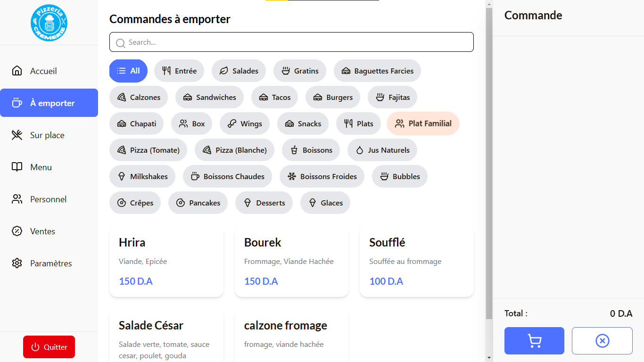Click the open book Menu icon
644x362 pixels.
tap(17, 167)
